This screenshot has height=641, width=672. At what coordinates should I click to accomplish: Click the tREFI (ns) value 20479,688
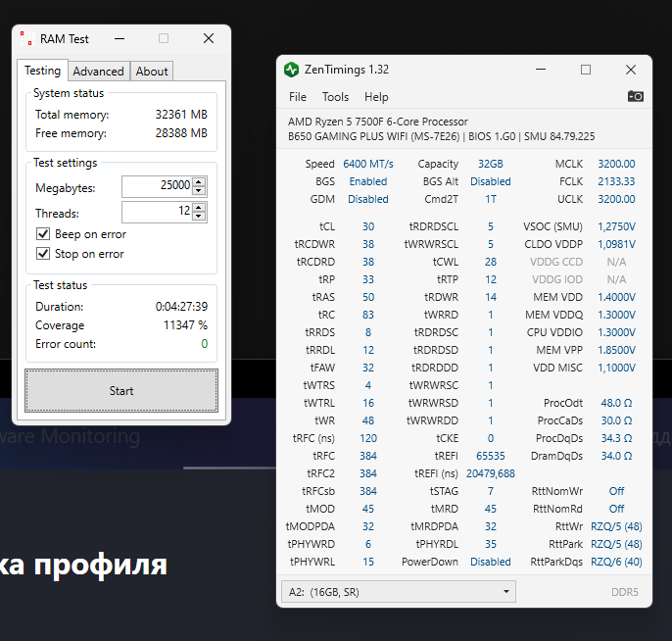(490, 473)
